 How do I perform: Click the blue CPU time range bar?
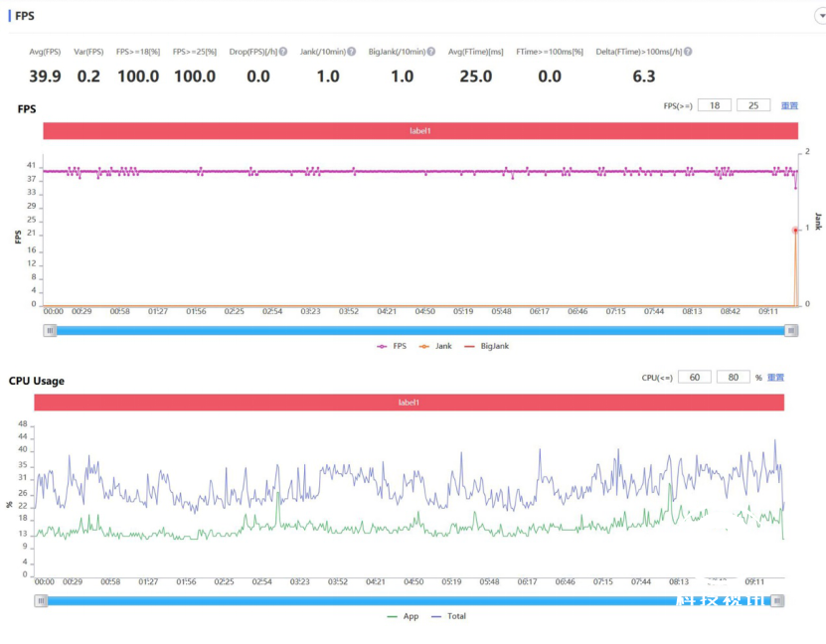tap(409, 601)
